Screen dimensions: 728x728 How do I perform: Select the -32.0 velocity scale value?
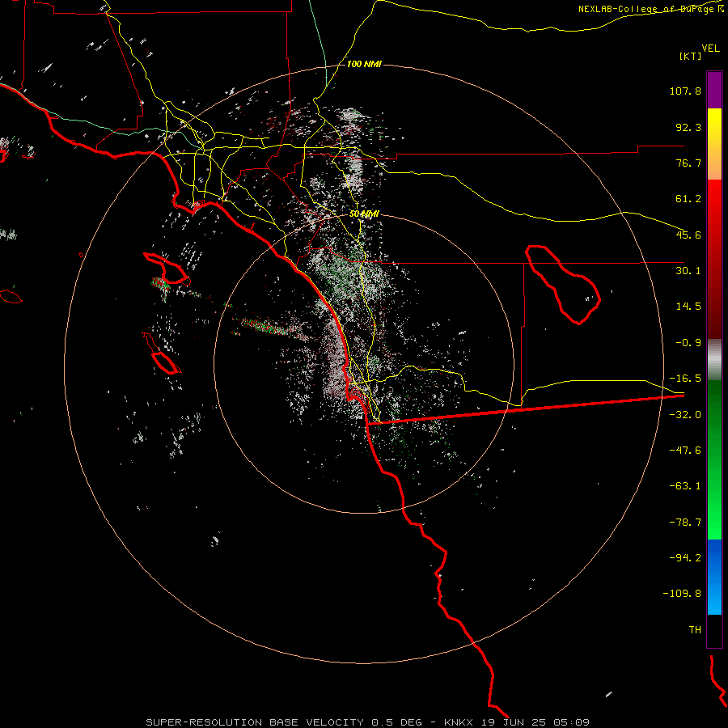685,415
